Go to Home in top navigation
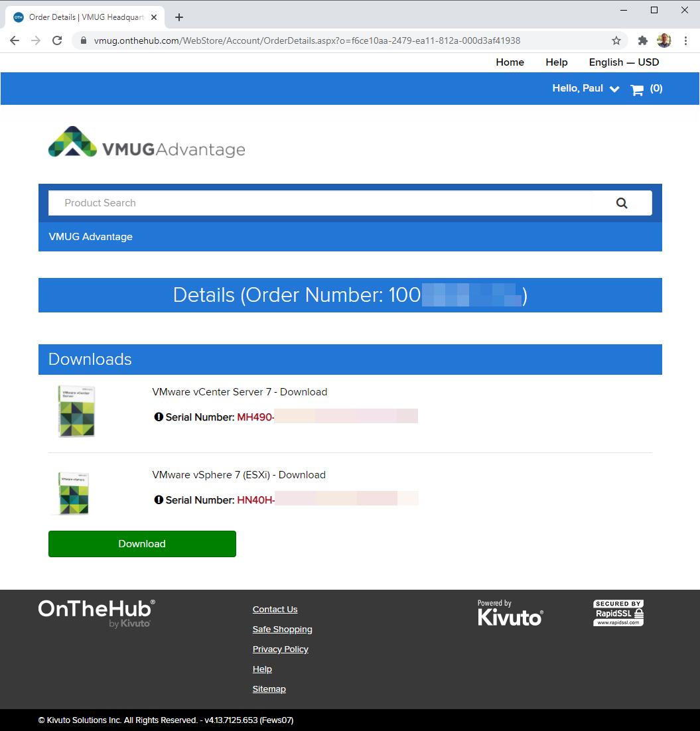Screen dimensions: 700x731 (510, 62)
